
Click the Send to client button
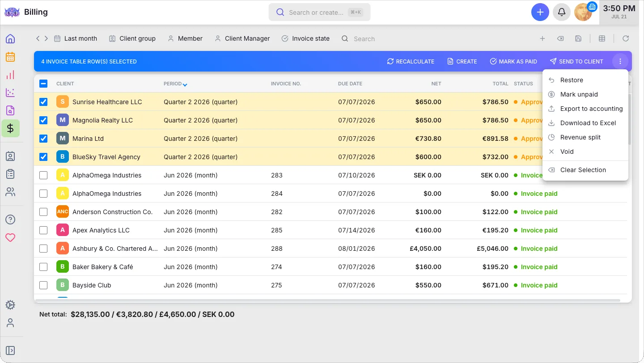(x=576, y=61)
